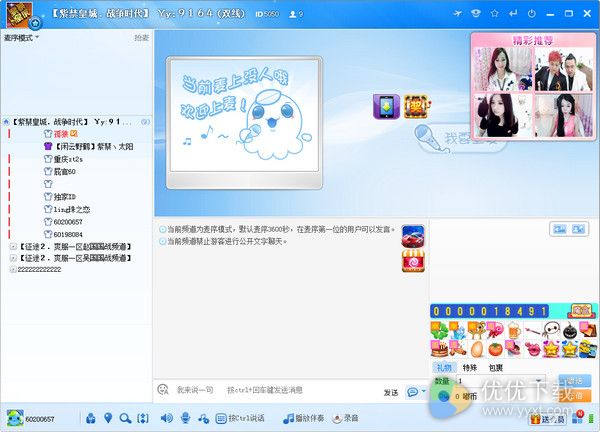Select the teddy bear gift

coord(476,330)
